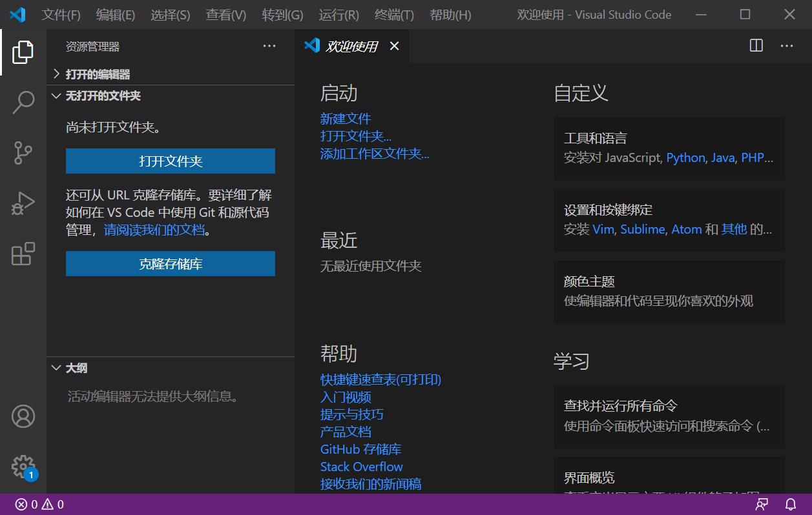This screenshot has width=812, height=515.
Task: Follow the 请阅读我们的文档 link
Action: [x=154, y=230]
